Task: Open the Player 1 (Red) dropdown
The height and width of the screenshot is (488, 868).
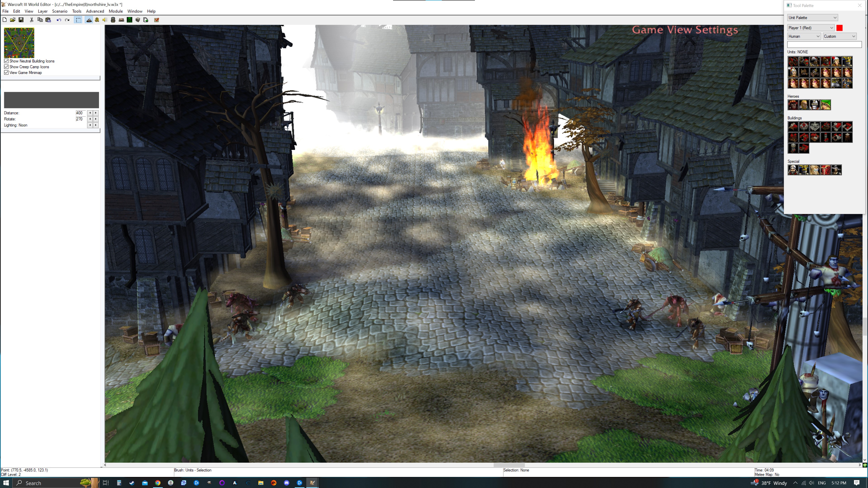Action: (x=811, y=28)
